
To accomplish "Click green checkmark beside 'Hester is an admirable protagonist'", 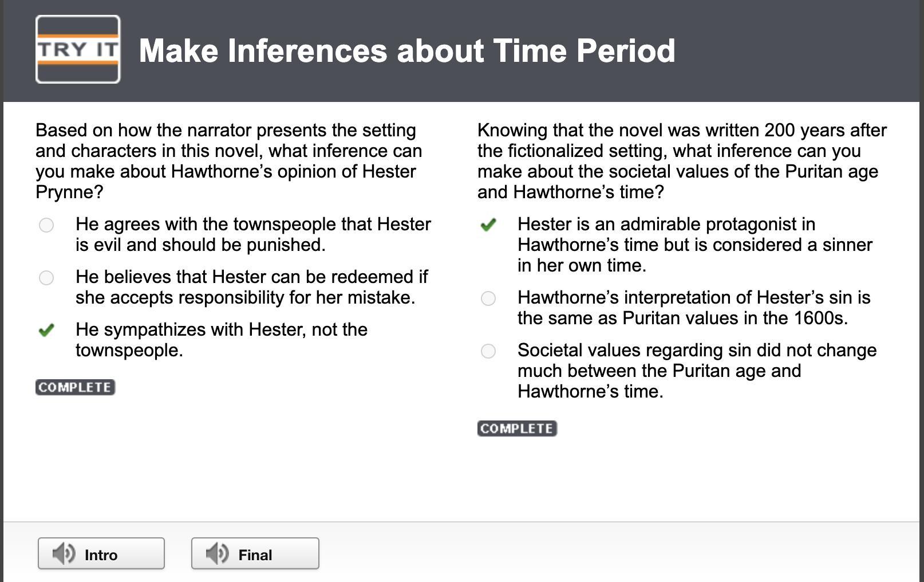I will pyautogui.click(x=488, y=225).
